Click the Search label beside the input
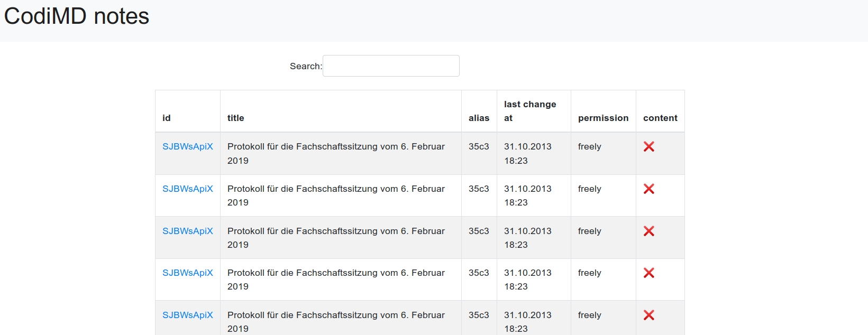 point(305,66)
